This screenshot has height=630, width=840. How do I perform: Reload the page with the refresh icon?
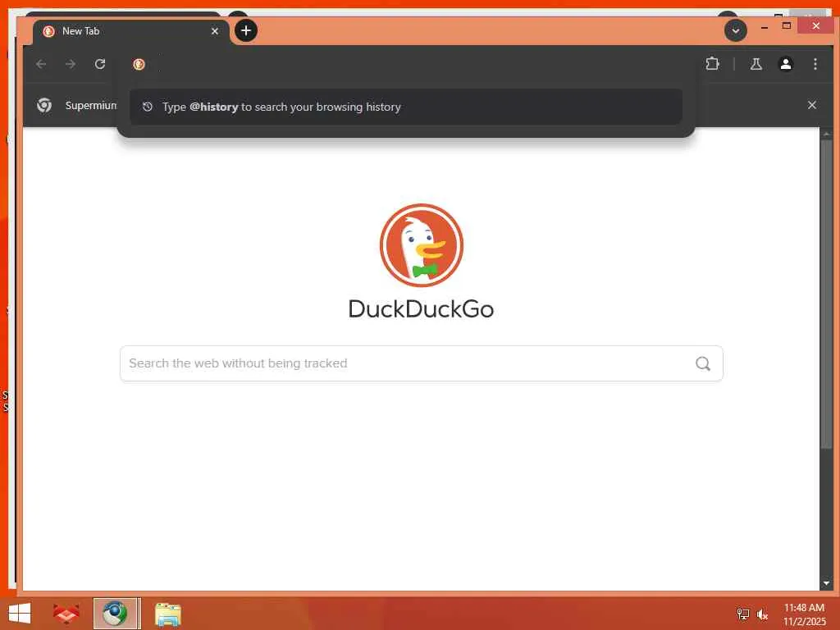(99, 64)
